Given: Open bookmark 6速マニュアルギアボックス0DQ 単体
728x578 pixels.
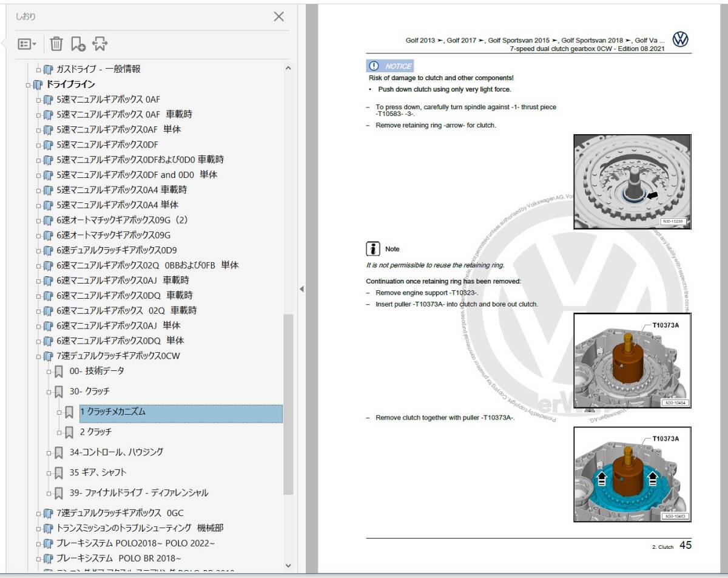Looking at the screenshot, I should (120, 341).
